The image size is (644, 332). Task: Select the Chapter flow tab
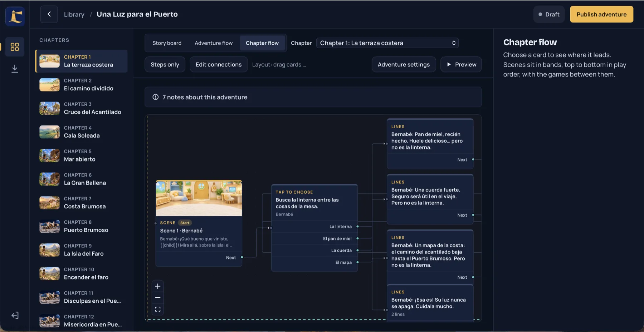point(262,43)
